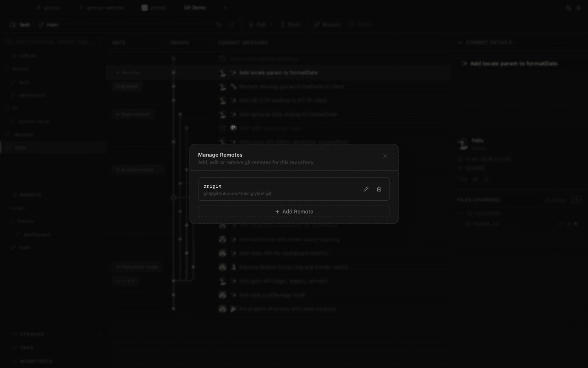Select commit Init project structure with core modules

pos(287,309)
